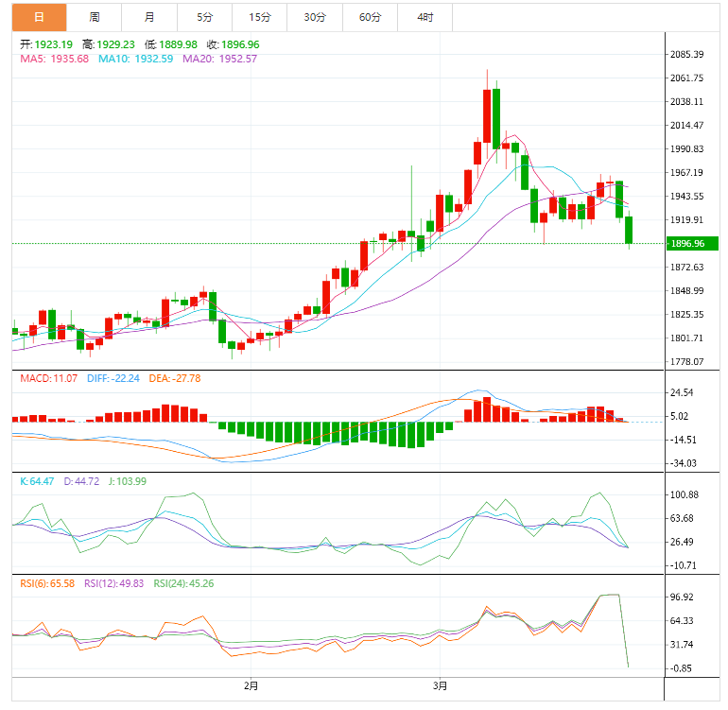The image size is (728, 710).
Task: Click the 开: 1923.19 opening price text
Action: (46, 44)
